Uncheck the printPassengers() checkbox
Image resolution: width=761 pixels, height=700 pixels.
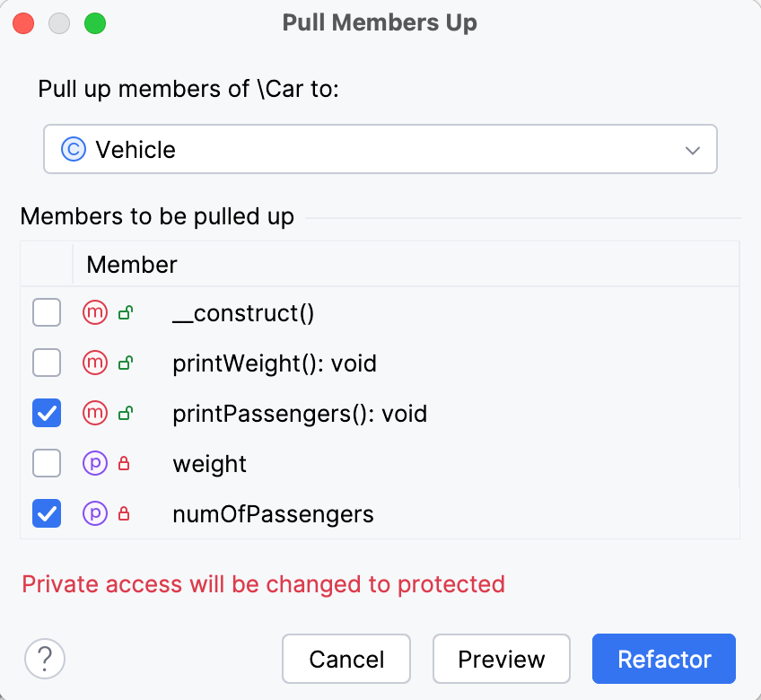[x=47, y=413]
